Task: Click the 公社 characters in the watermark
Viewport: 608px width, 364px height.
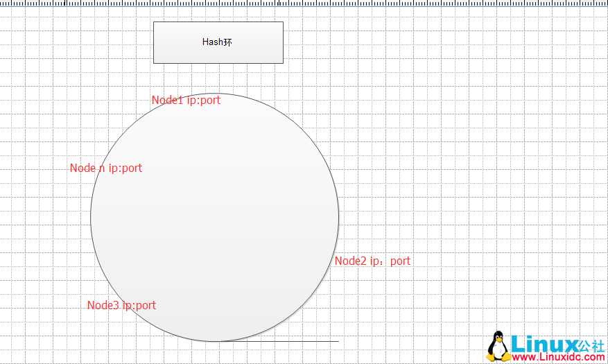Action: point(591,344)
